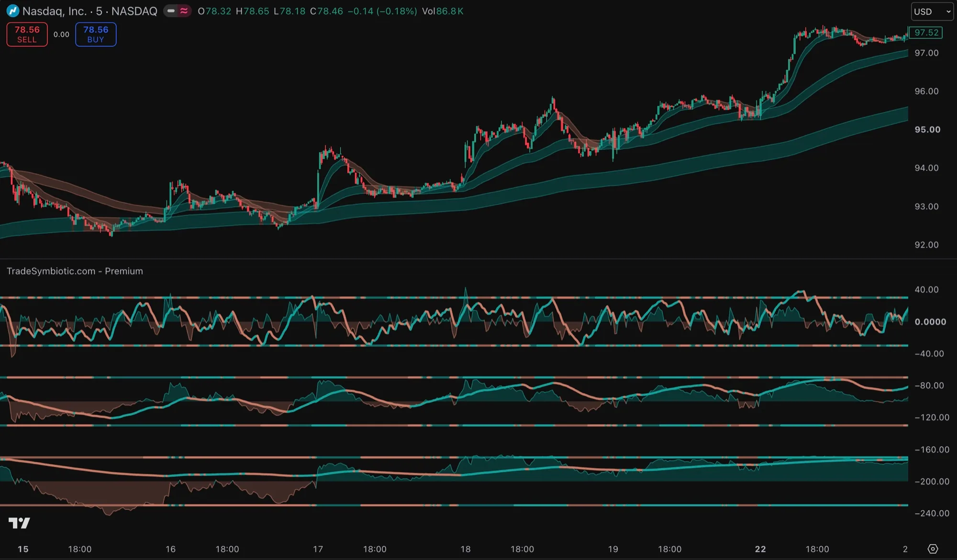Click the date label 16 on time axis
Viewport: 957px width, 560px height.
170,549
